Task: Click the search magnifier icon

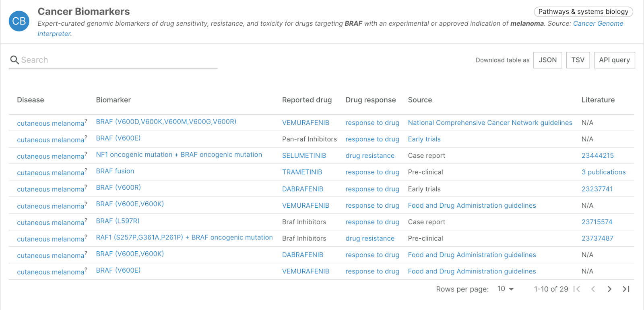Action: tap(14, 60)
